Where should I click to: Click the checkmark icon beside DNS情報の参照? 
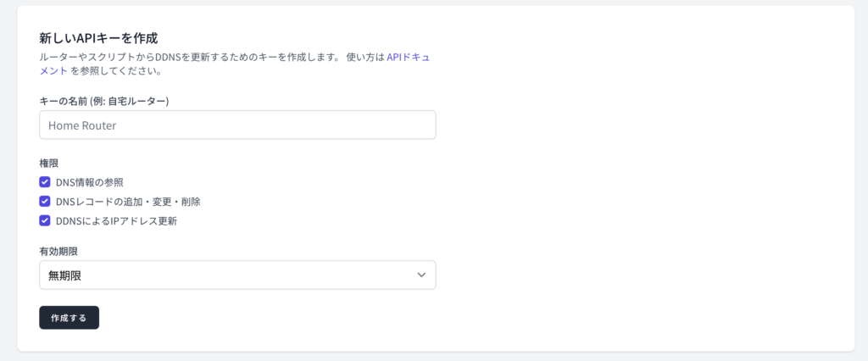pos(45,182)
